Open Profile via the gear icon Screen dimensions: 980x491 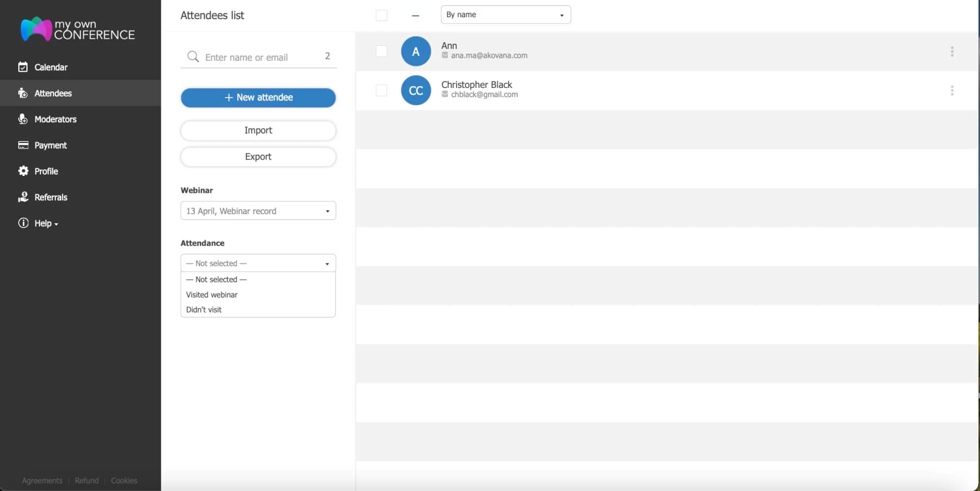click(x=23, y=171)
